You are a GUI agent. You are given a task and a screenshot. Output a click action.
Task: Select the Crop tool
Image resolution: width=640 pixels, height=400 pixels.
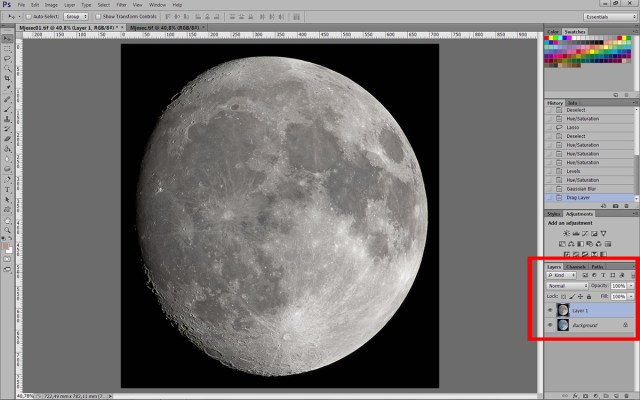tap(7, 77)
